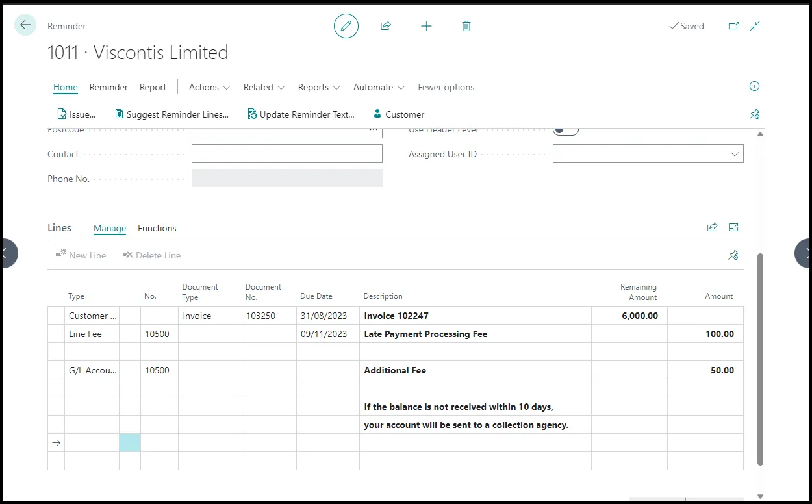The height and width of the screenshot is (504, 812).
Task: Select the 6,000.00 remaining amount cell
Action: click(x=629, y=316)
